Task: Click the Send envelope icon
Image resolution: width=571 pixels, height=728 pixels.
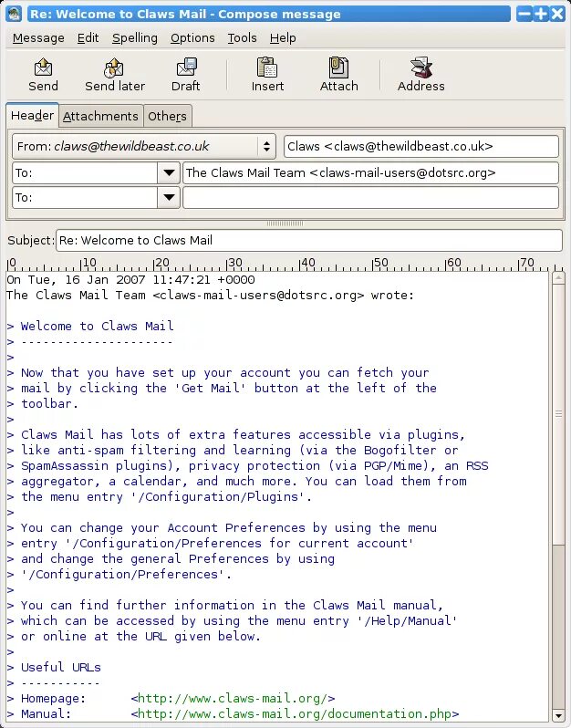Action: 43,68
